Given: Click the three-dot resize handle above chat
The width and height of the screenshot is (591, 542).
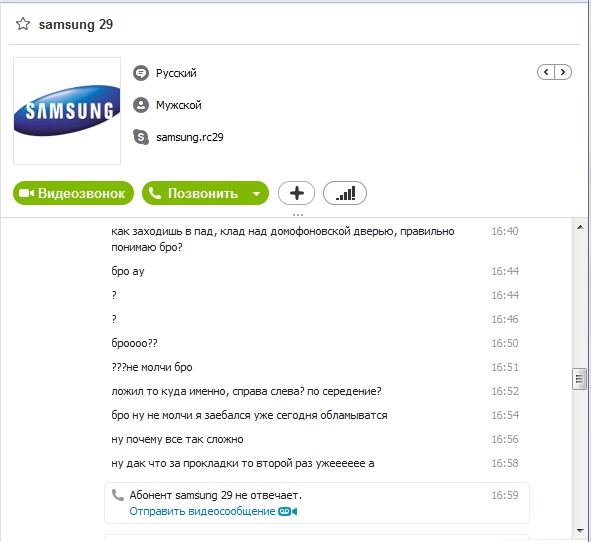Looking at the screenshot, I should 298,215.
